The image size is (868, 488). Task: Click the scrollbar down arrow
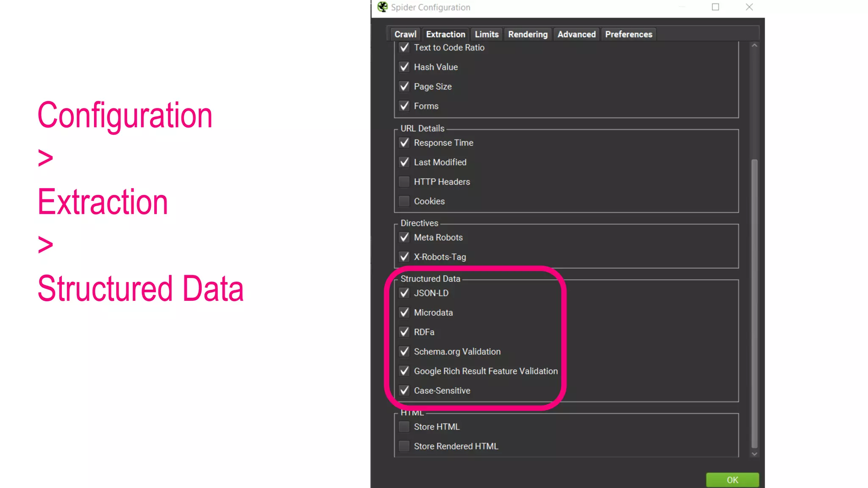pyautogui.click(x=754, y=454)
